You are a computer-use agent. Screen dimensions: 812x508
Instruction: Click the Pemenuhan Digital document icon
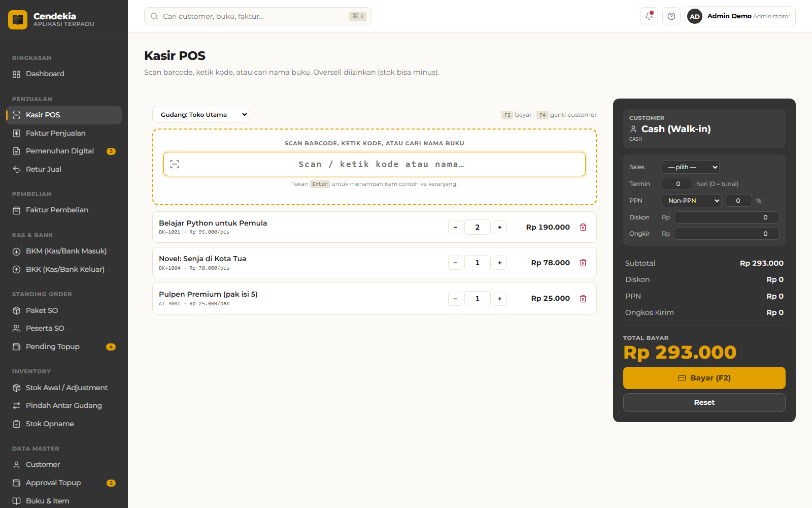(16, 151)
